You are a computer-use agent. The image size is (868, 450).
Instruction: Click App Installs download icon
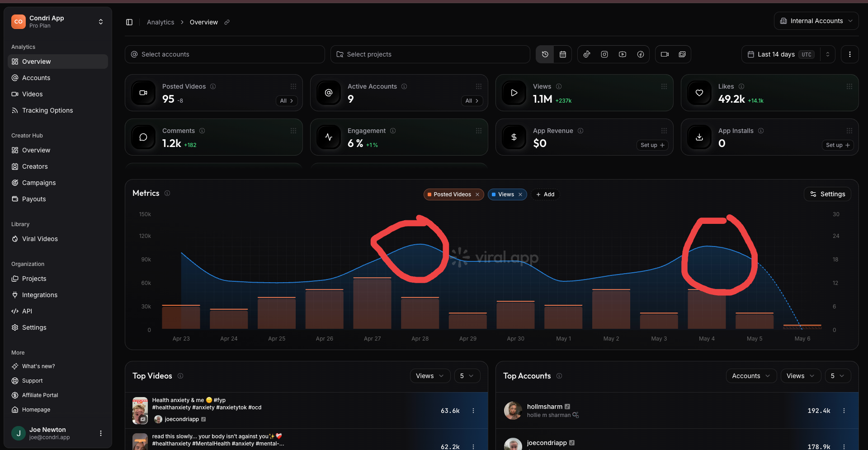pos(699,137)
